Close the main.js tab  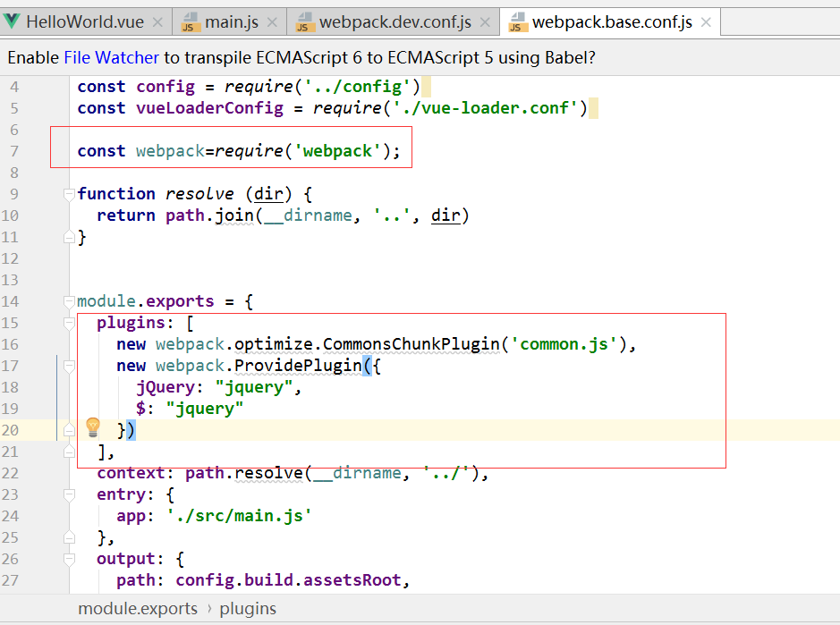(272, 22)
